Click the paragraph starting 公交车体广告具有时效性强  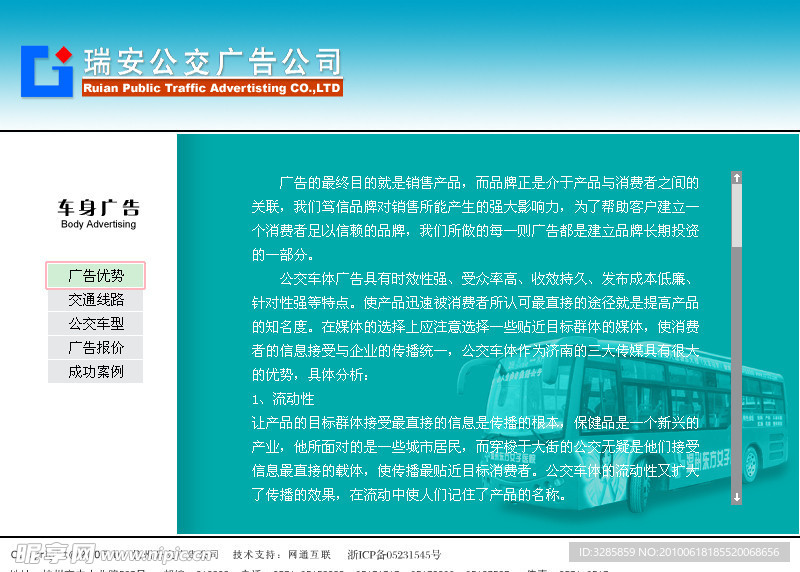(475, 327)
